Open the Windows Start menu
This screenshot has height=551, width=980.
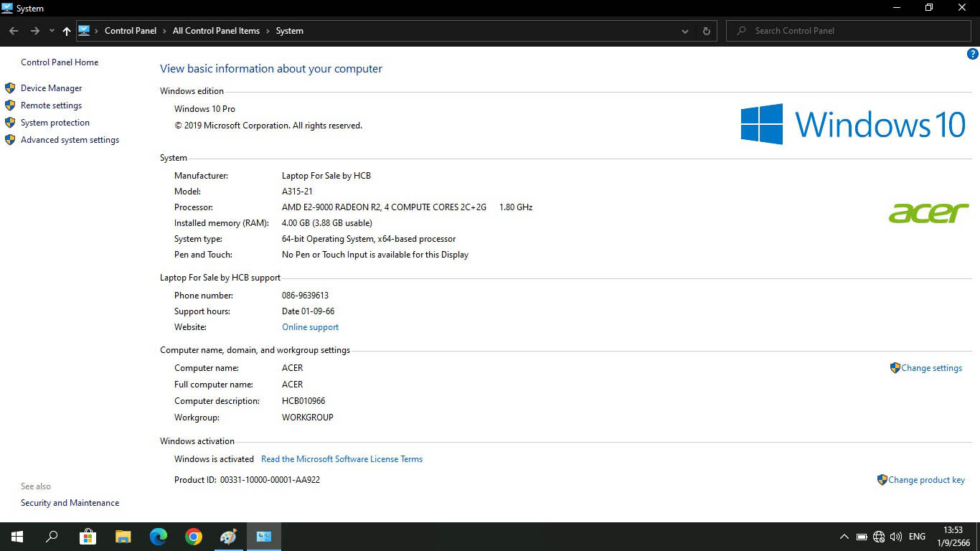click(17, 537)
